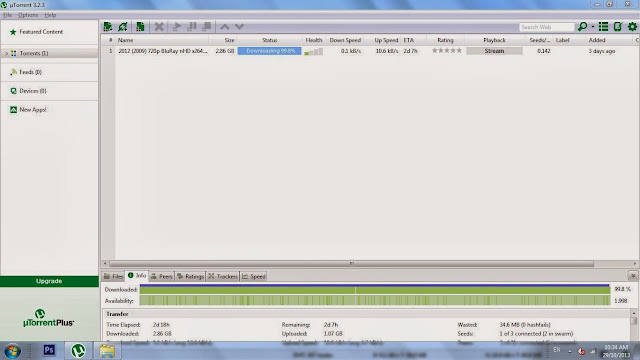Image resolution: width=640 pixels, height=360 pixels.
Task: Click the Pause torrent icon
Action: [x=192, y=27]
